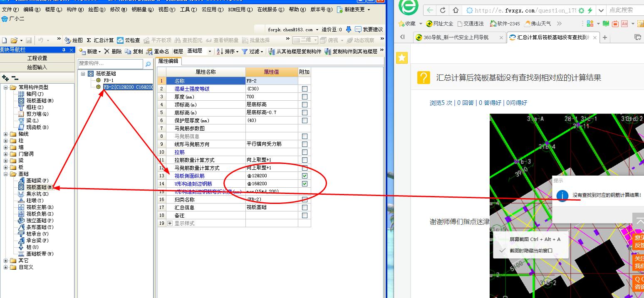Click the notification bell icon
The height and width of the screenshot is (298, 644).
point(349,30)
